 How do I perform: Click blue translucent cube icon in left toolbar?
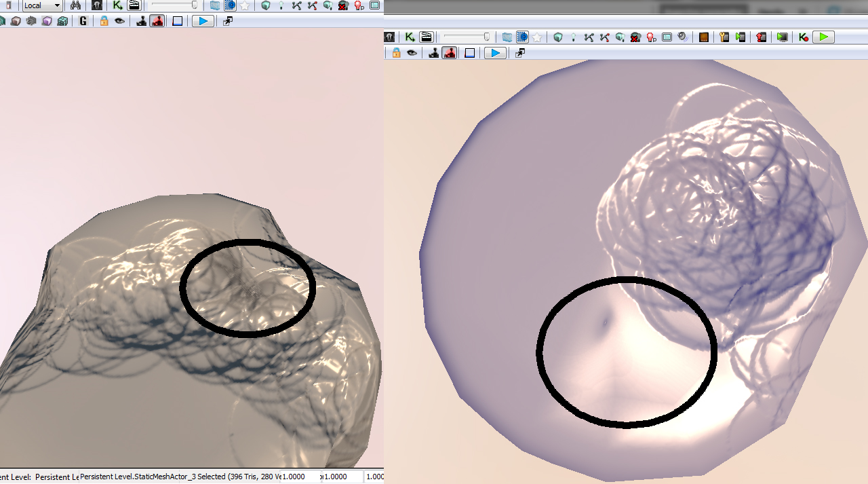(x=214, y=5)
